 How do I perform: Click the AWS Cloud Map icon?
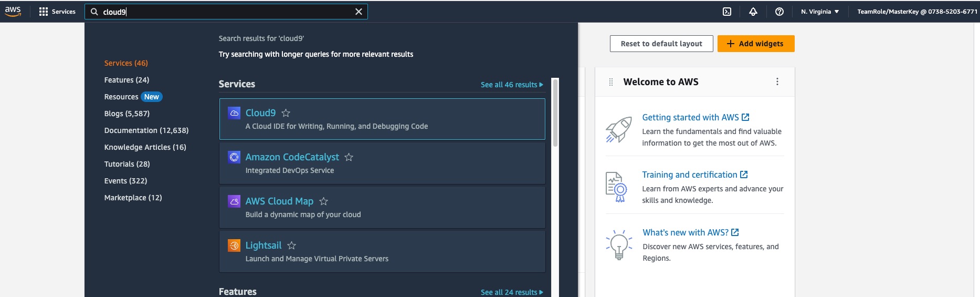pos(234,201)
